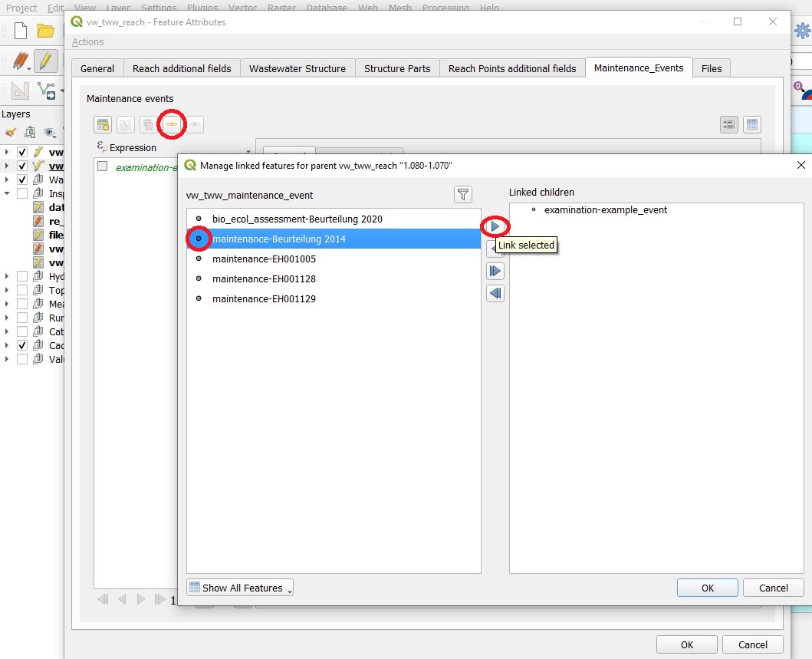Click the Link selected arrow button

click(495, 226)
